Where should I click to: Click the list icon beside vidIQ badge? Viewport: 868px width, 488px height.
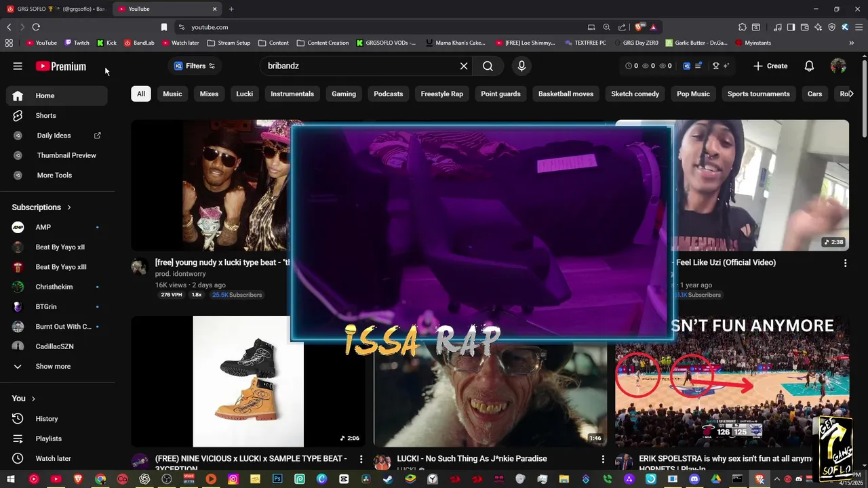click(x=698, y=66)
